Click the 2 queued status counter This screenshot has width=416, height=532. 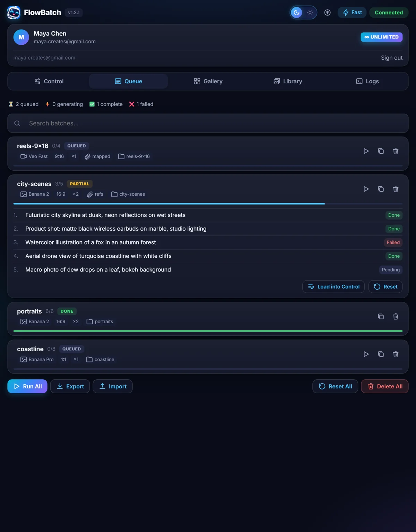[x=24, y=104]
